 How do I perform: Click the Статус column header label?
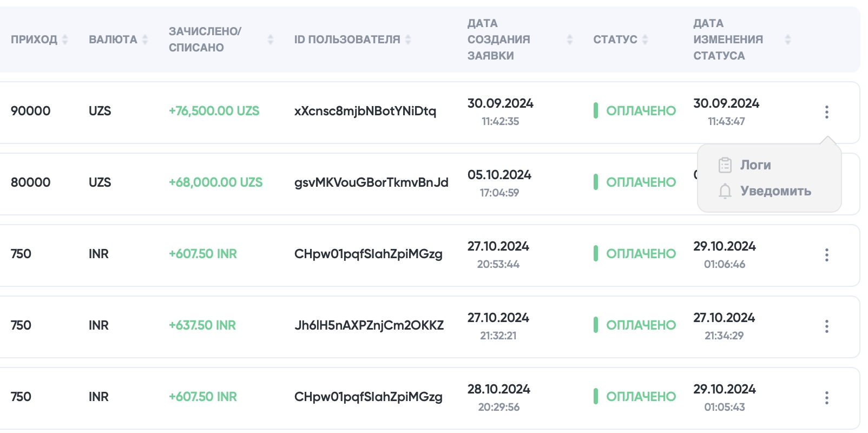pyautogui.click(x=615, y=40)
